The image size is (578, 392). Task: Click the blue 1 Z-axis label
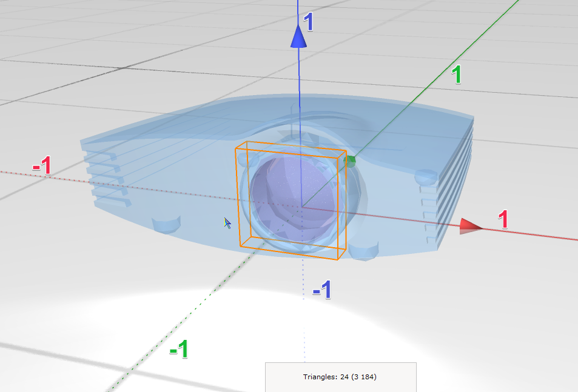point(309,22)
